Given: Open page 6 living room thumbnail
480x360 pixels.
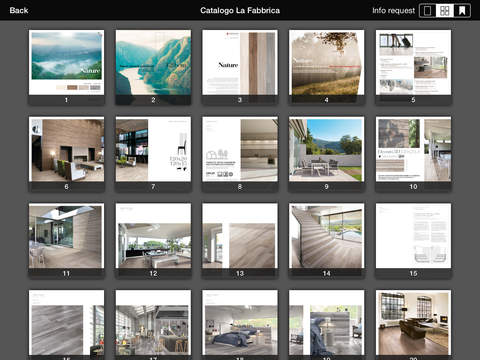Looking at the screenshot, I should click(66, 149).
